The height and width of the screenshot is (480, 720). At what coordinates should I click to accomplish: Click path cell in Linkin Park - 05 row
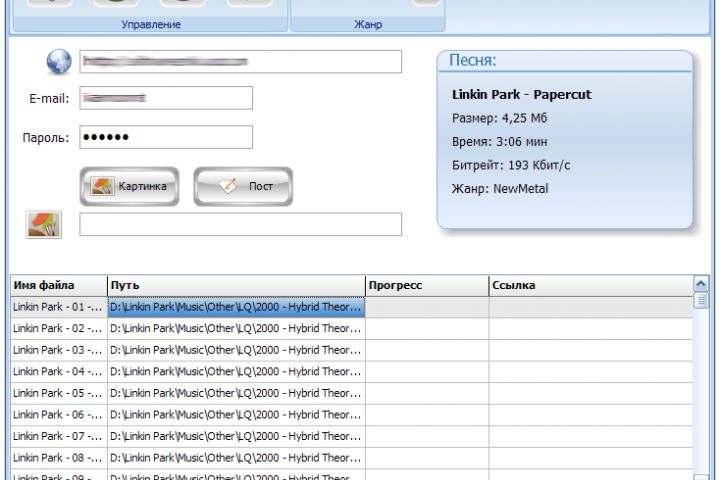coord(236,393)
